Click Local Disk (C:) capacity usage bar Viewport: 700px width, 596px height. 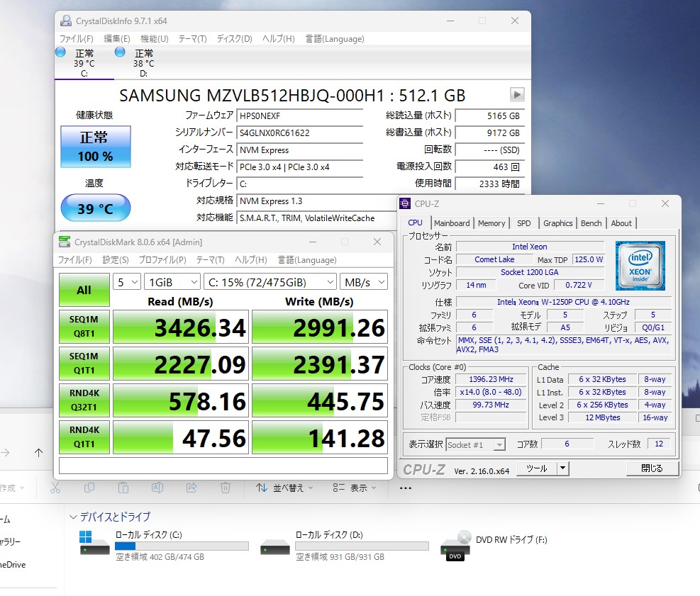click(x=182, y=546)
